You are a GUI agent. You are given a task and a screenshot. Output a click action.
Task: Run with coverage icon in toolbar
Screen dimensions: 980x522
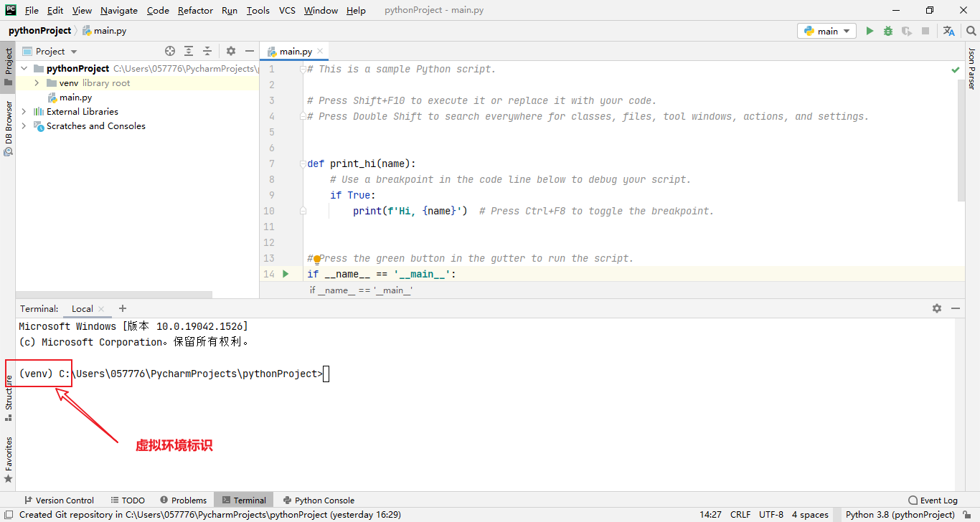907,31
